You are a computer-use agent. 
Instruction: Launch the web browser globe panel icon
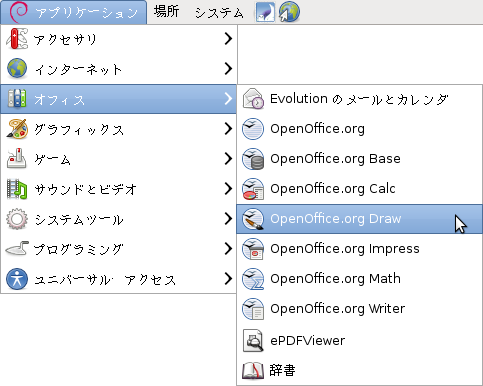pos(289,12)
